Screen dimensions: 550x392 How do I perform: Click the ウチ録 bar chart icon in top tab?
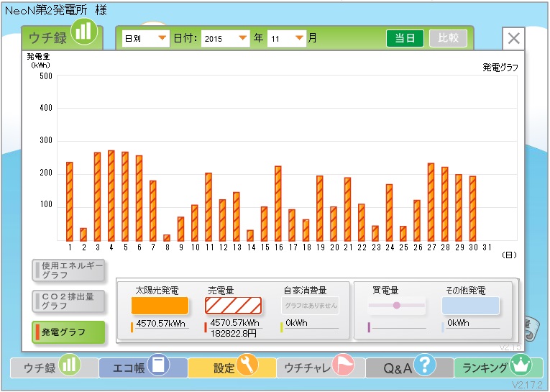point(84,31)
